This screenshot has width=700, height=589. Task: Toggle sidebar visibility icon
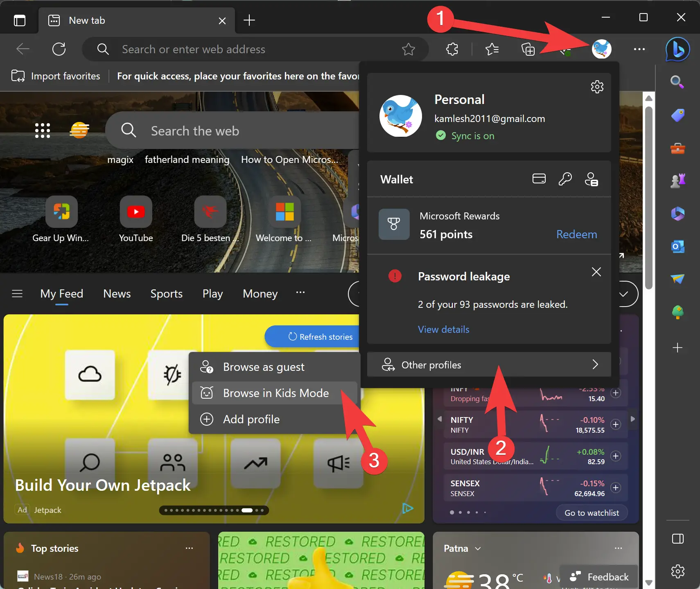[x=677, y=539]
